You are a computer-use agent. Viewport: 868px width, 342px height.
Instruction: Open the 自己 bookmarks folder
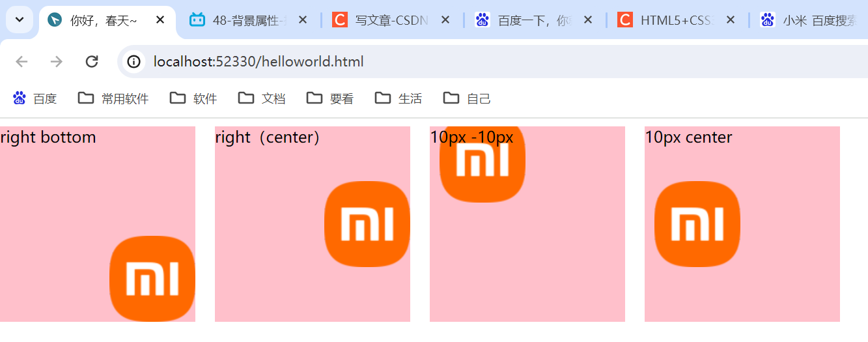467,98
